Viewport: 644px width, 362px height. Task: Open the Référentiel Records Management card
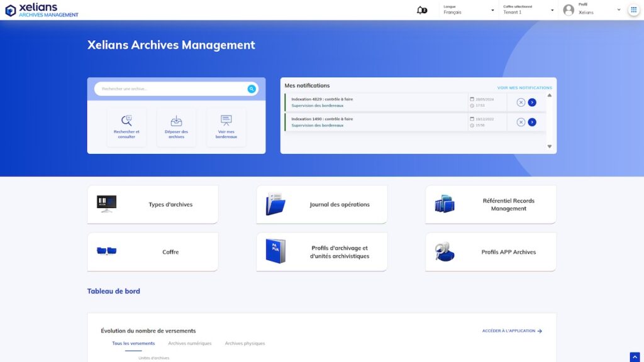pos(491,204)
